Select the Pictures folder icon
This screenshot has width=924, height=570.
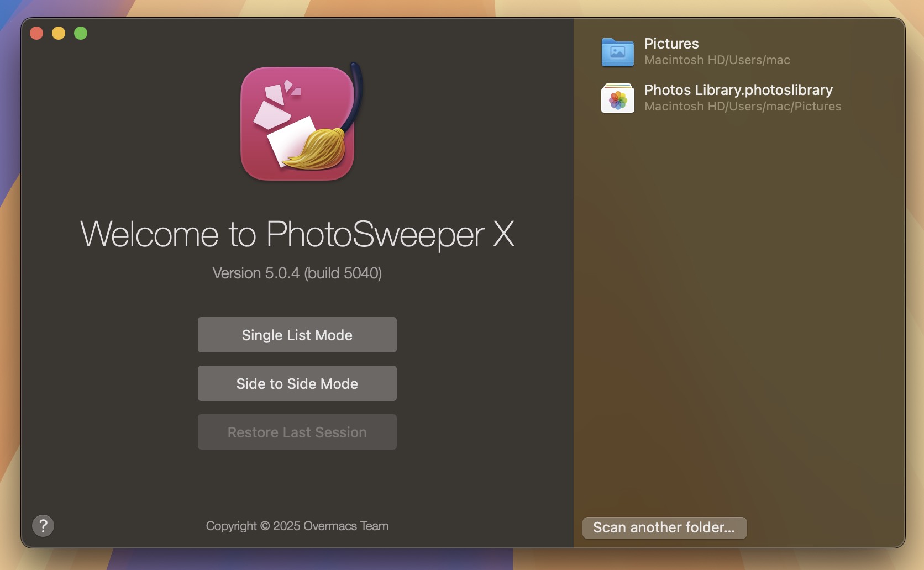(x=617, y=52)
